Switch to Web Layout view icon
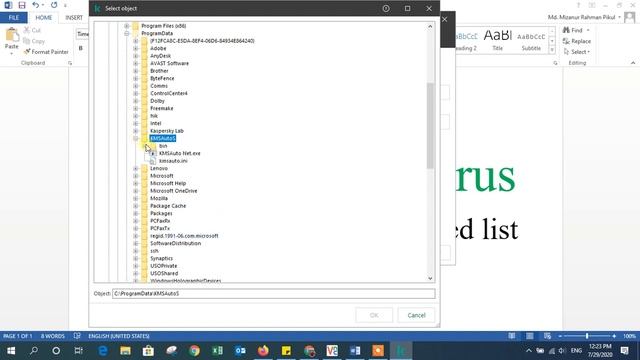Screen dimensions: 640x360 [x=547, y=336]
